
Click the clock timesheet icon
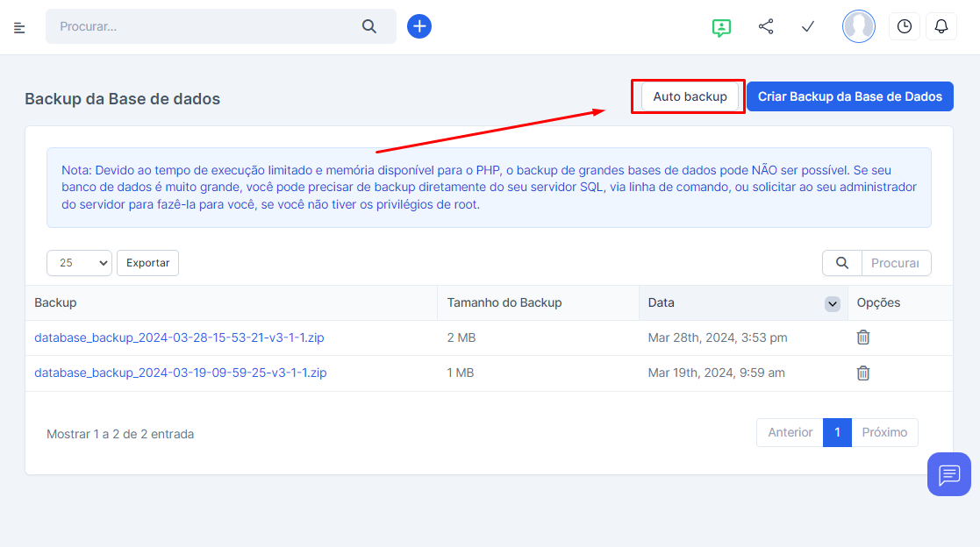point(904,26)
